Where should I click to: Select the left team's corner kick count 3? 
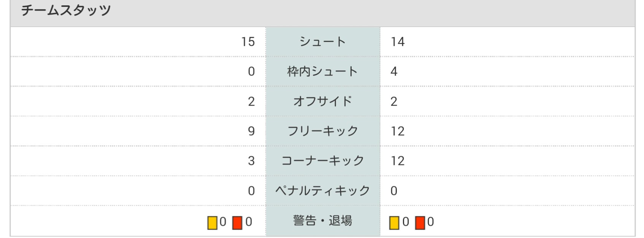251,160
